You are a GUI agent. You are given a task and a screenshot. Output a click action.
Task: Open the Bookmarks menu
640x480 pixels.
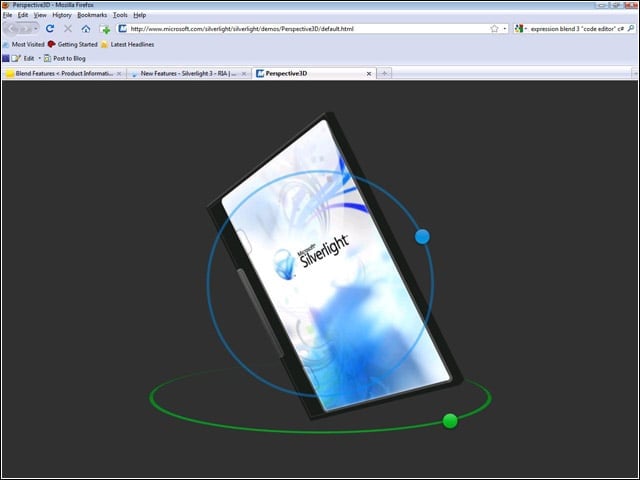tap(92, 15)
